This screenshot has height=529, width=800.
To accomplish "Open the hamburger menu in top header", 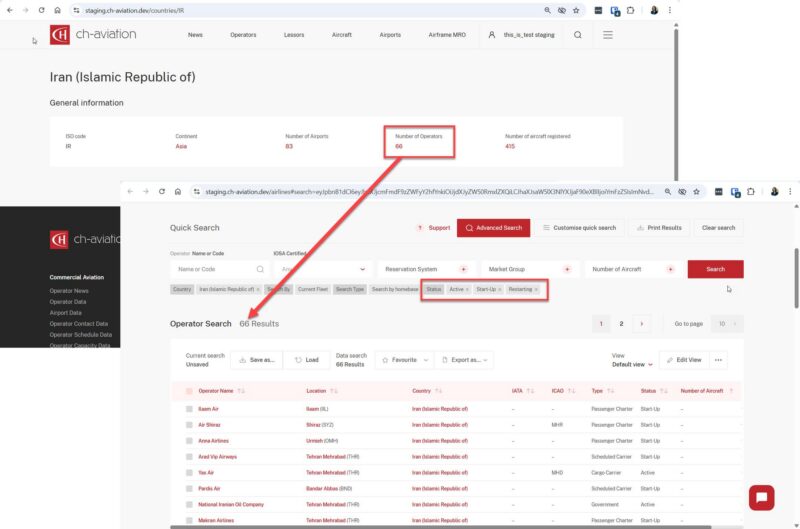I will click(x=607, y=35).
